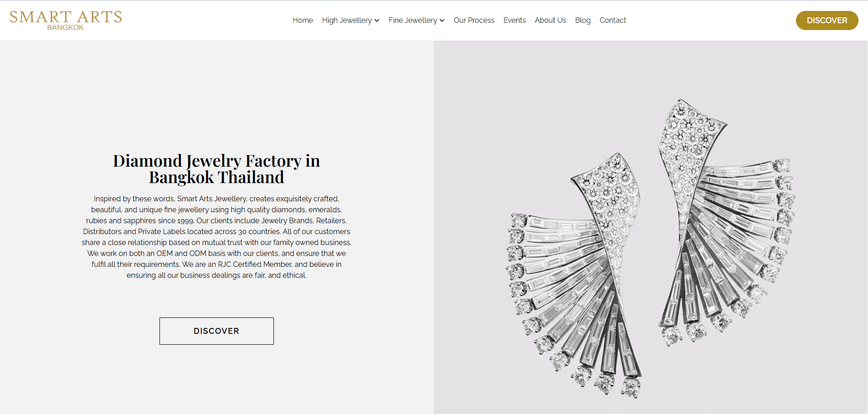
Task: Expand the Fine Jewellery dropdown chevron
Action: point(442,20)
